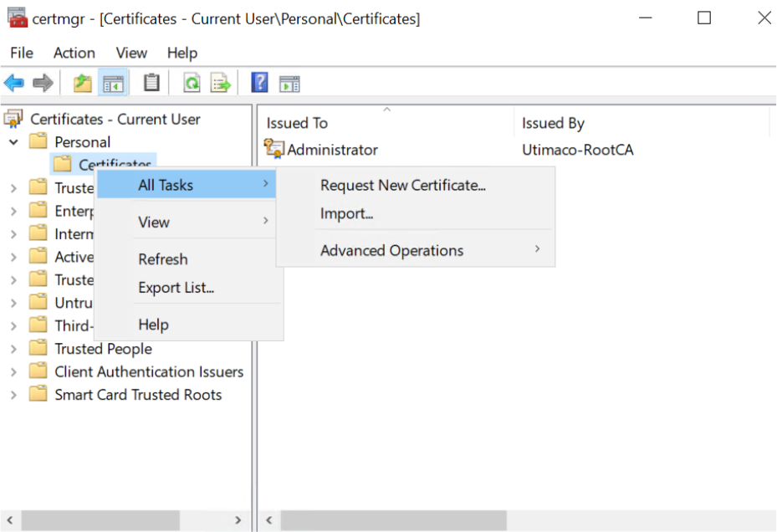The width and height of the screenshot is (777, 532).
Task: Open the Action menu in menu bar
Action: (74, 53)
